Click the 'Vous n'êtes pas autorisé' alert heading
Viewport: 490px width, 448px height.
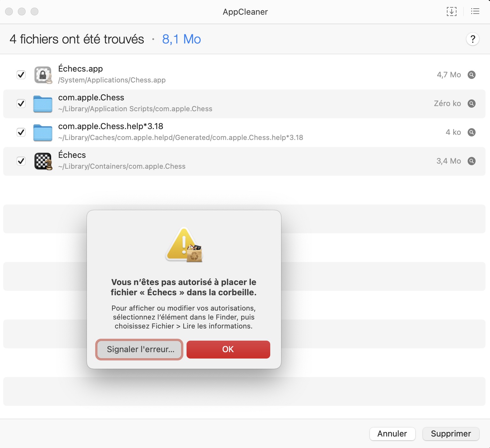(x=184, y=287)
